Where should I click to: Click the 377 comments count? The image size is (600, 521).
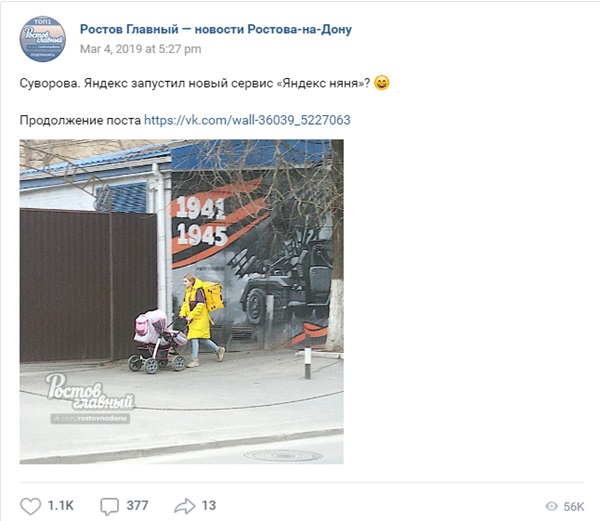tap(137, 506)
